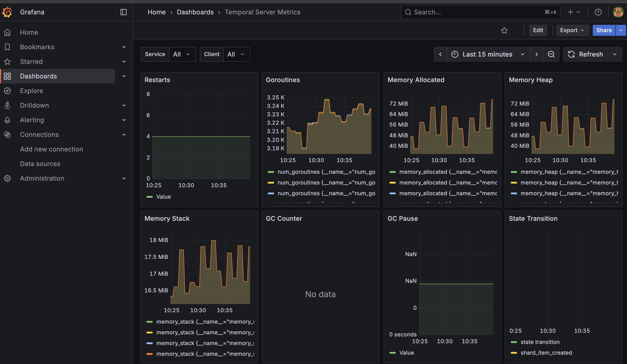Collapse the navigation sidebar with the panel icon

(x=123, y=12)
